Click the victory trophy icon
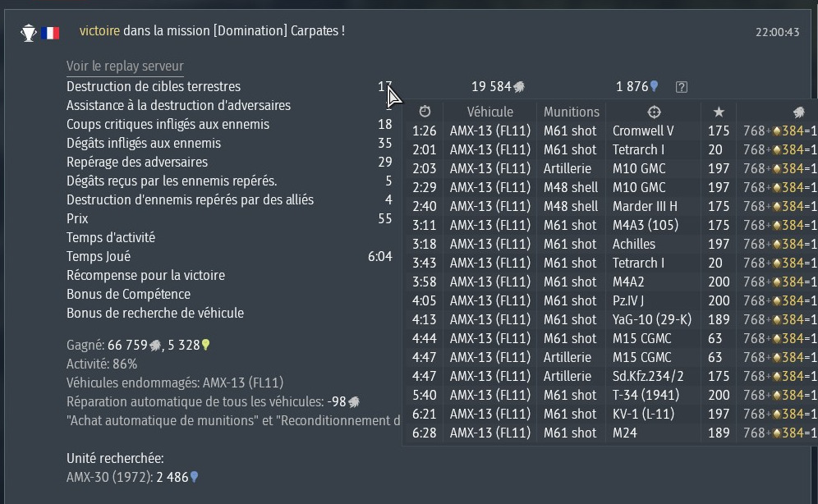This screenshot has width=818, height=504. point(29,33)
